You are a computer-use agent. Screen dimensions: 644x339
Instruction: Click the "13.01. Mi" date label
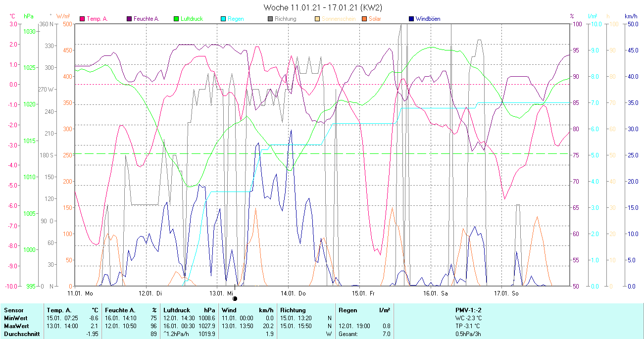pos(222,293)
